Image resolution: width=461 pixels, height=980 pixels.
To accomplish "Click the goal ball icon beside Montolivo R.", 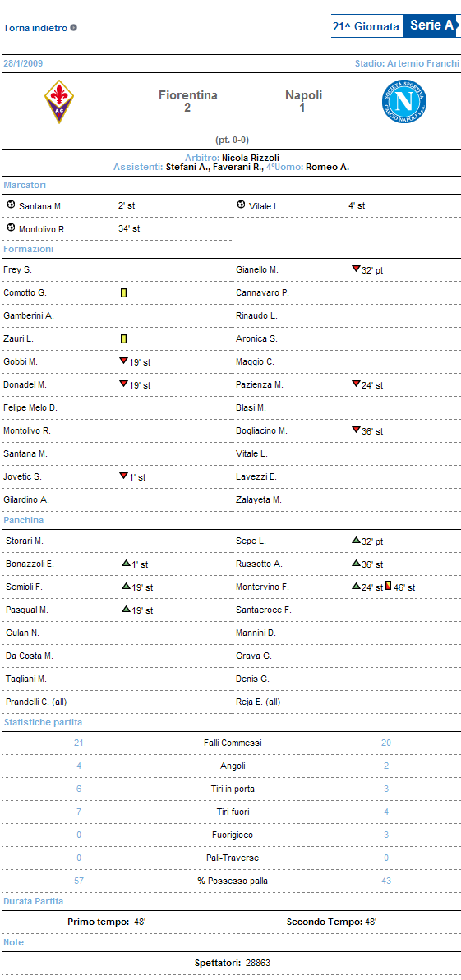I will pyautogui.click(x=11, y=228).
